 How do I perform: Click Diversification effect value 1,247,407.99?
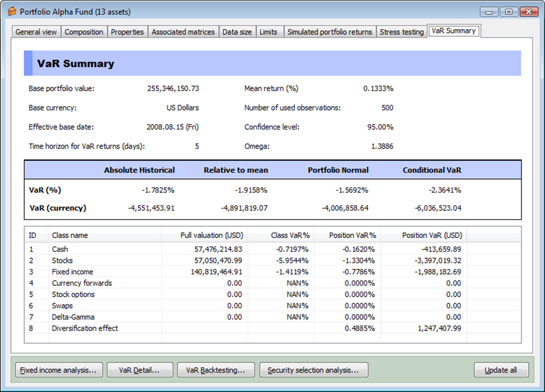pyautogui.click(x=439, y=328)
